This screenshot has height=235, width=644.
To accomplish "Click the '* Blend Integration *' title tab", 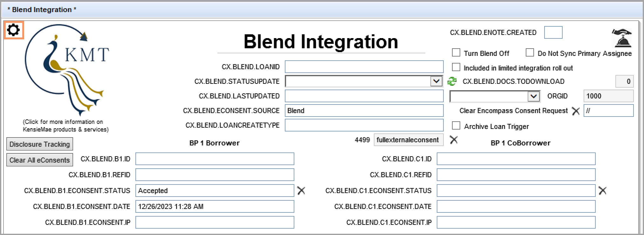I will pyautogui.click(x=42, y=10).
